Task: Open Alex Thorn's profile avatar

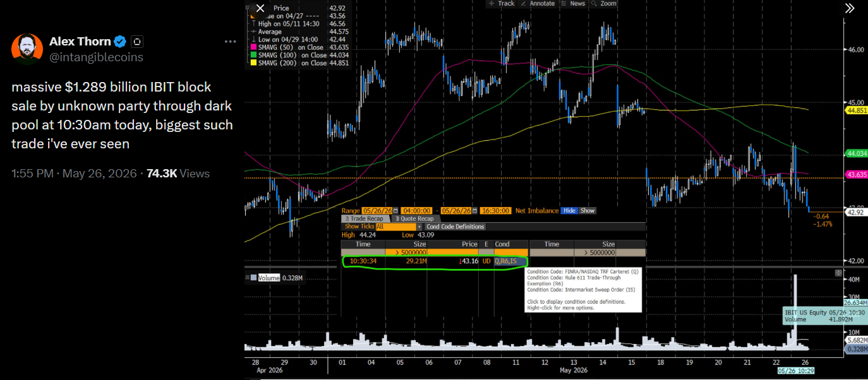Action: pyautogui.click(x=27, y=49)
